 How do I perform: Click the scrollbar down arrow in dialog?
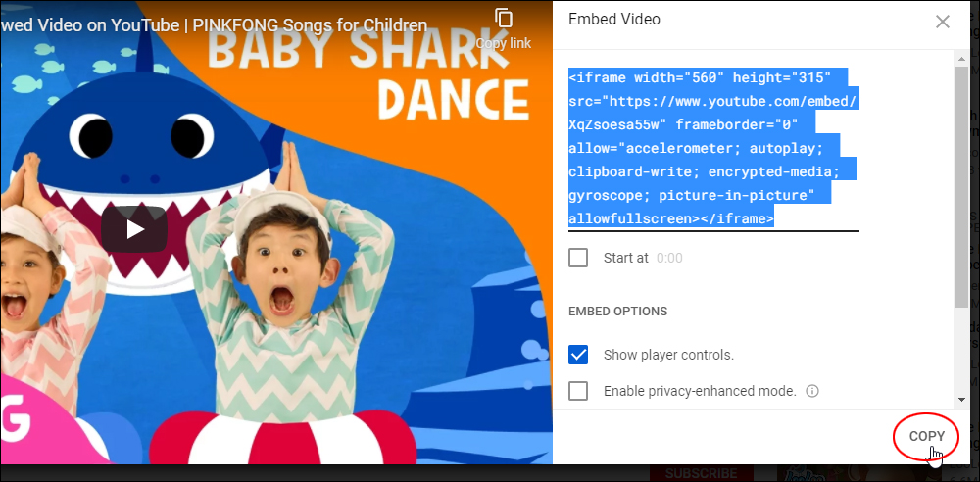click(961, 400)
